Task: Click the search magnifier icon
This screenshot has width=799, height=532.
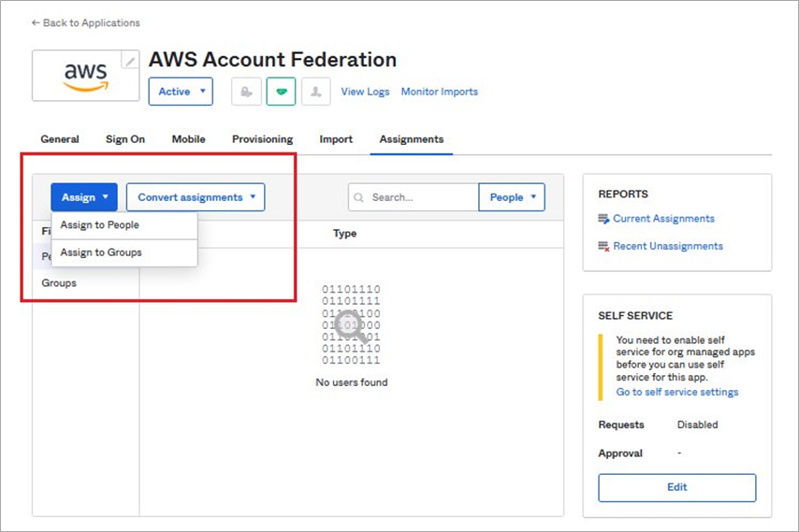Action: (358, 197)
